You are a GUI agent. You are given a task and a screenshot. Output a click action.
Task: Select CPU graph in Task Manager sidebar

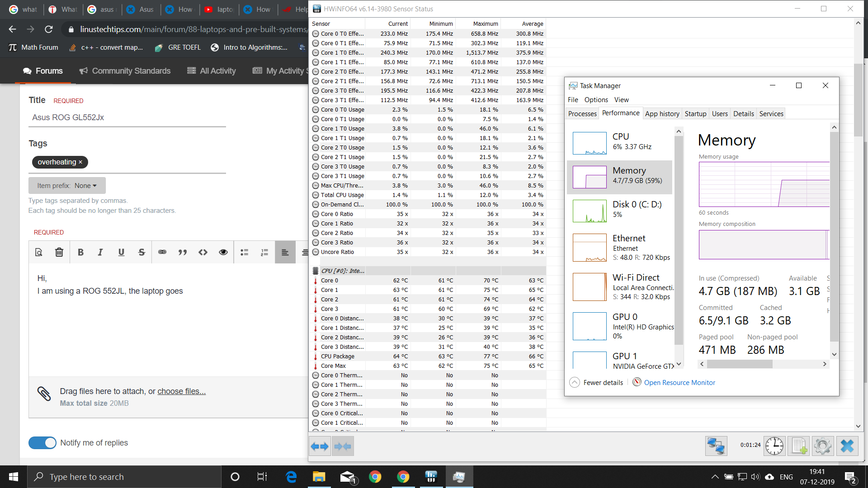click(619, 143)
